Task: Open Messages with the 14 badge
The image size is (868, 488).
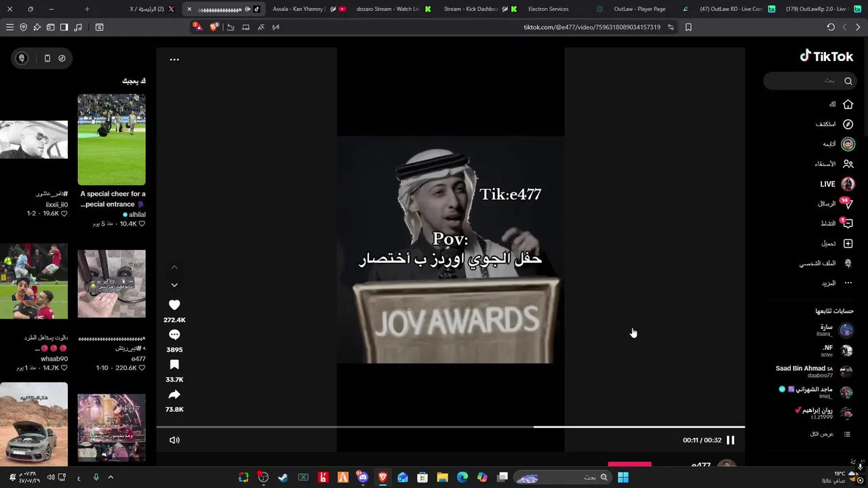Action: click(848, 203)
